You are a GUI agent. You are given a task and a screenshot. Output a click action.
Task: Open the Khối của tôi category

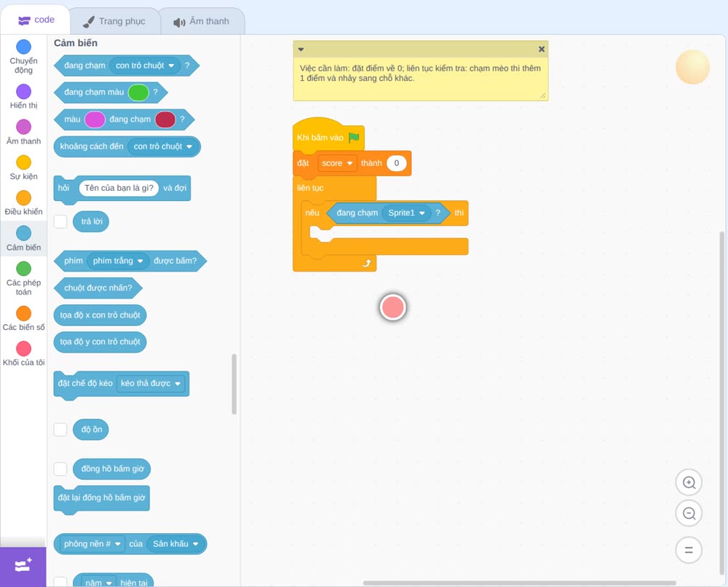[x=23, y=353]
